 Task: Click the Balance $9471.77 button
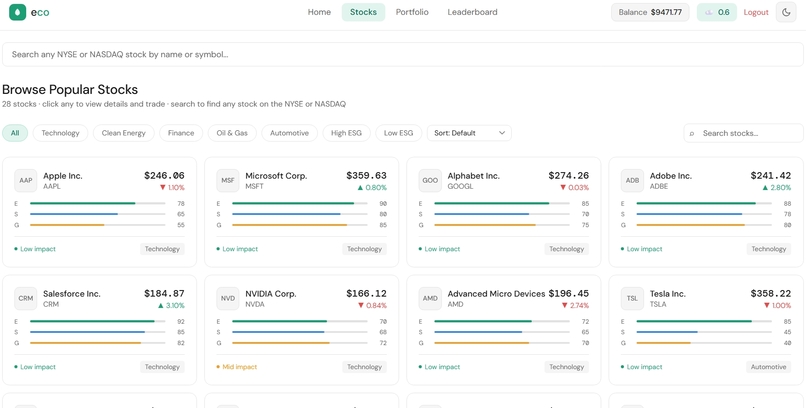coord(650,12)
